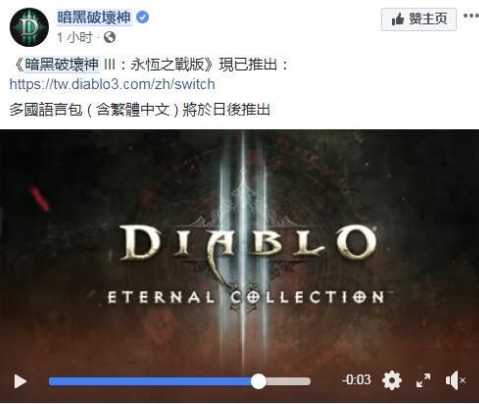
Task: Open tw.diablo3.com/zh/switch link
Action: (112, 84)
